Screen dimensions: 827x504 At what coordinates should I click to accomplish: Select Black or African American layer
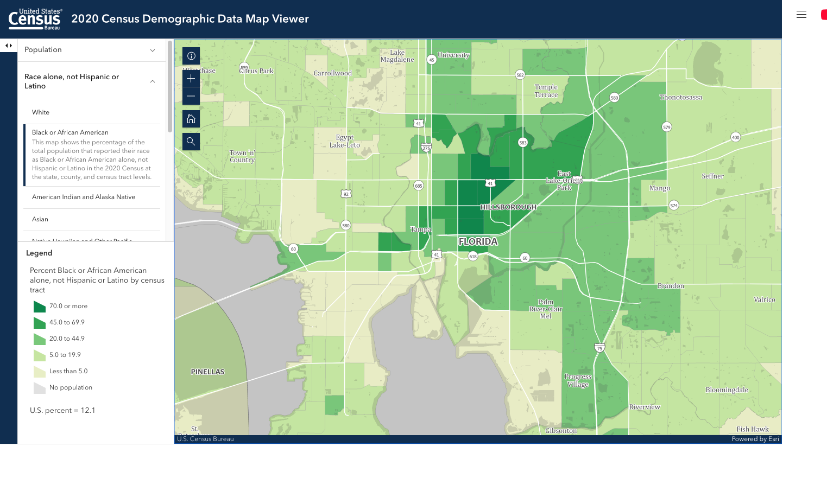click(70, 132)
